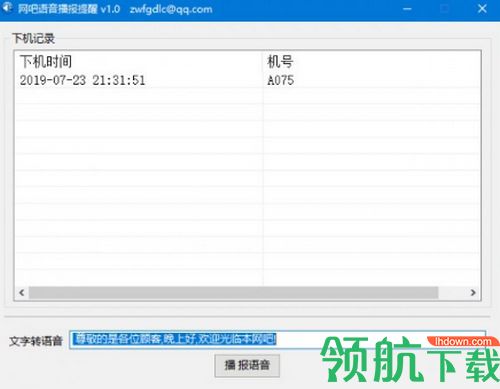Click the 文字转语音 text input field
The width and height of the screenshot is (500, 389).
(x=277, y=340)
